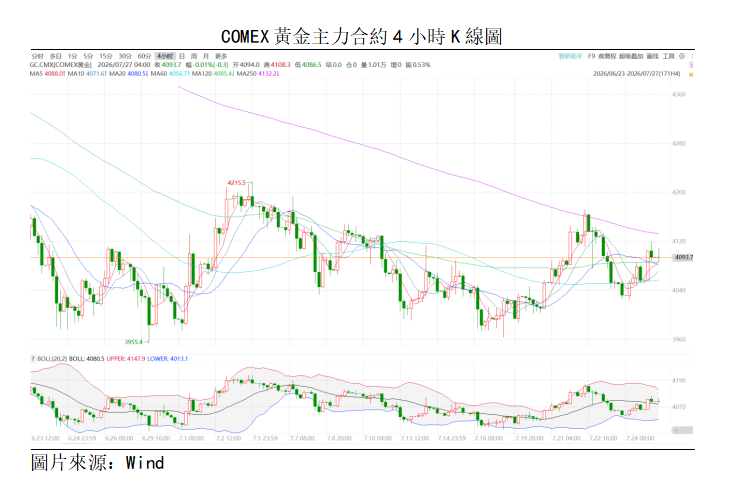Select the 日 daily period tab
735x487 pixels.
[x=182, y=56]
